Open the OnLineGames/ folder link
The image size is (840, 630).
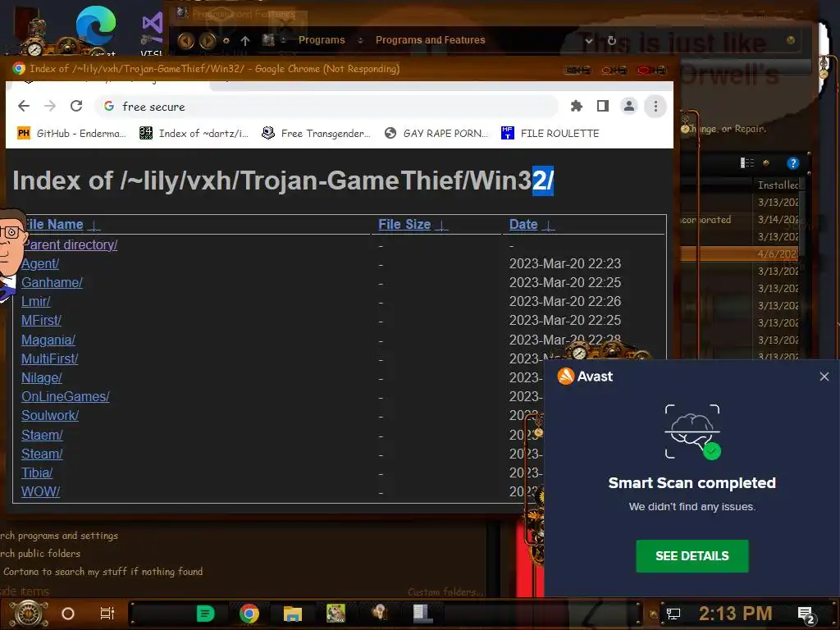(66, 396)
